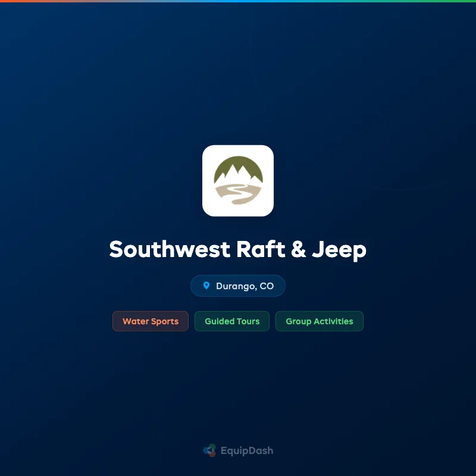Click the orange Water Sports label
This screenshot has width=476, height=476.
pos(151,321)
